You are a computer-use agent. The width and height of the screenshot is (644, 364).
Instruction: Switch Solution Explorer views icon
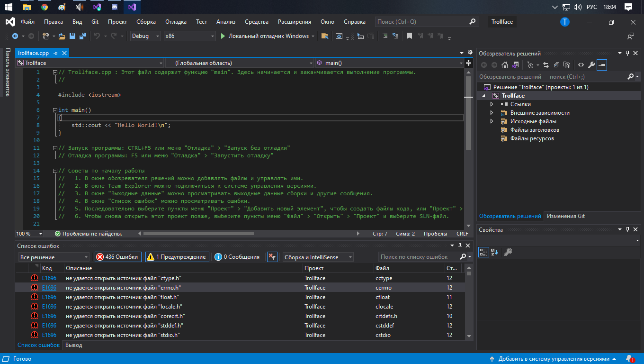(x=514, y=65)
